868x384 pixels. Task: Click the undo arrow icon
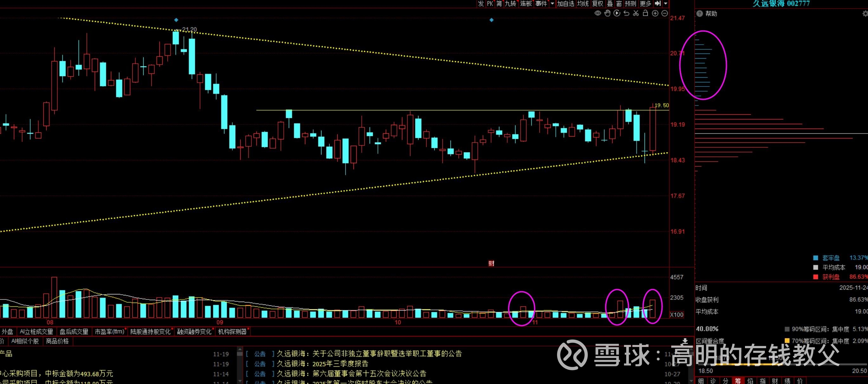click(x=626, y=14)
